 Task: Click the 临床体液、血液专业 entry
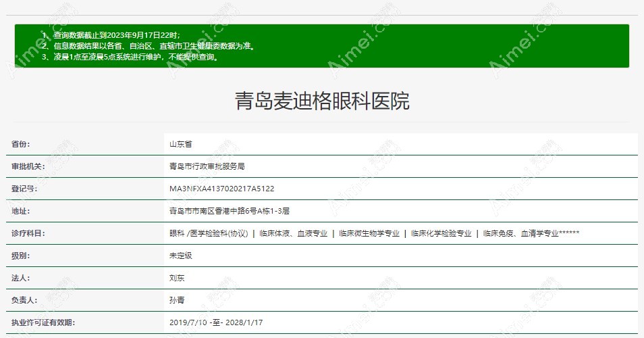(x=293, y=233)
